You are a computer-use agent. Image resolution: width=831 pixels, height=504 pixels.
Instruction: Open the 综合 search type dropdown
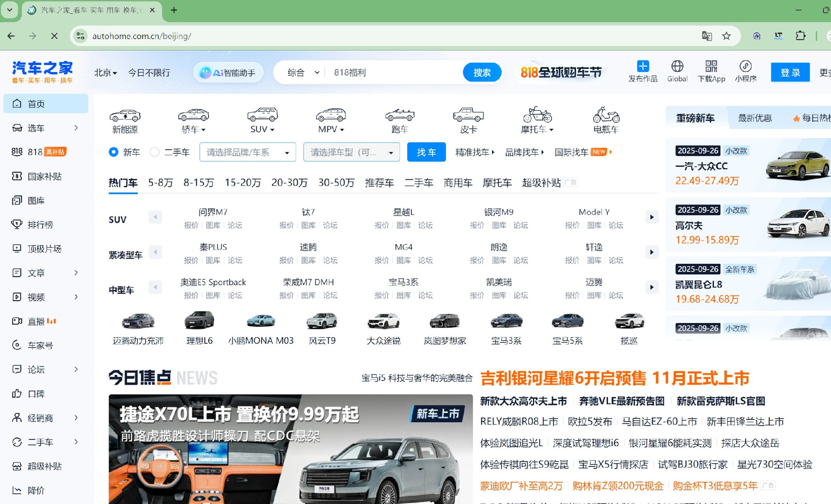pos(303,73)
